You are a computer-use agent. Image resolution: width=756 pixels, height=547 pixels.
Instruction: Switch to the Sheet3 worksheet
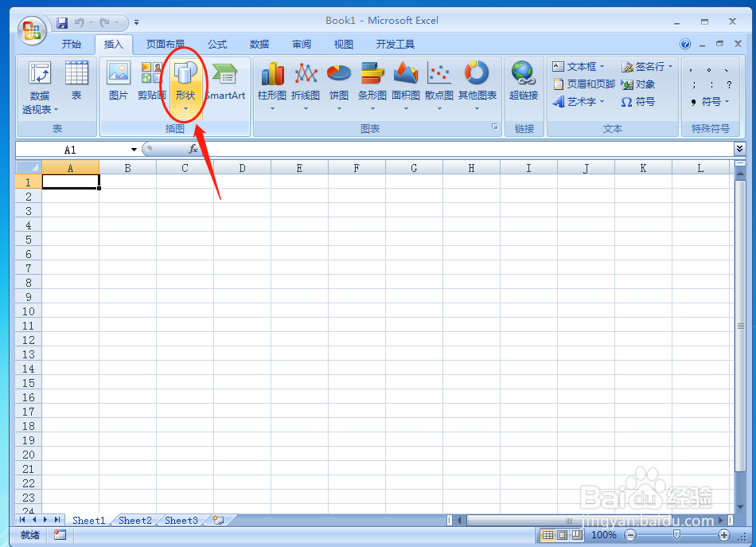coord(181,520)
